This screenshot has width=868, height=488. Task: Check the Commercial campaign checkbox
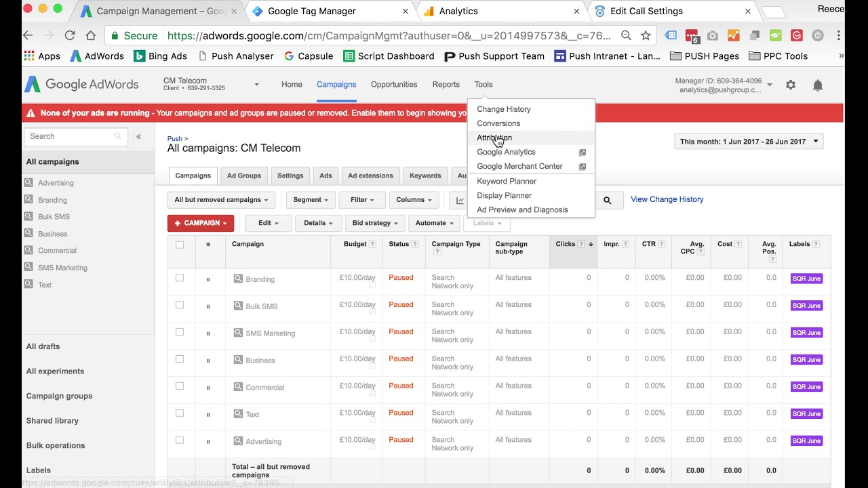coord(180,386)
